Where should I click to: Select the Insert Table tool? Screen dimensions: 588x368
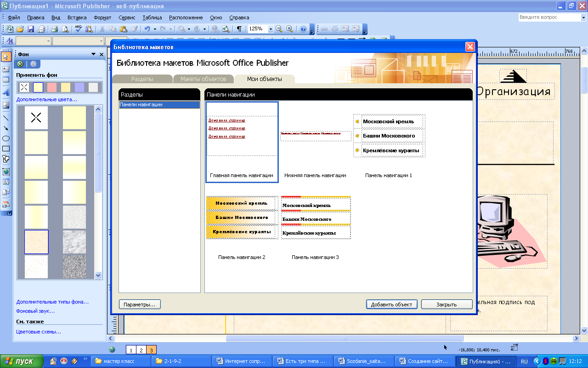coord(6,80)
